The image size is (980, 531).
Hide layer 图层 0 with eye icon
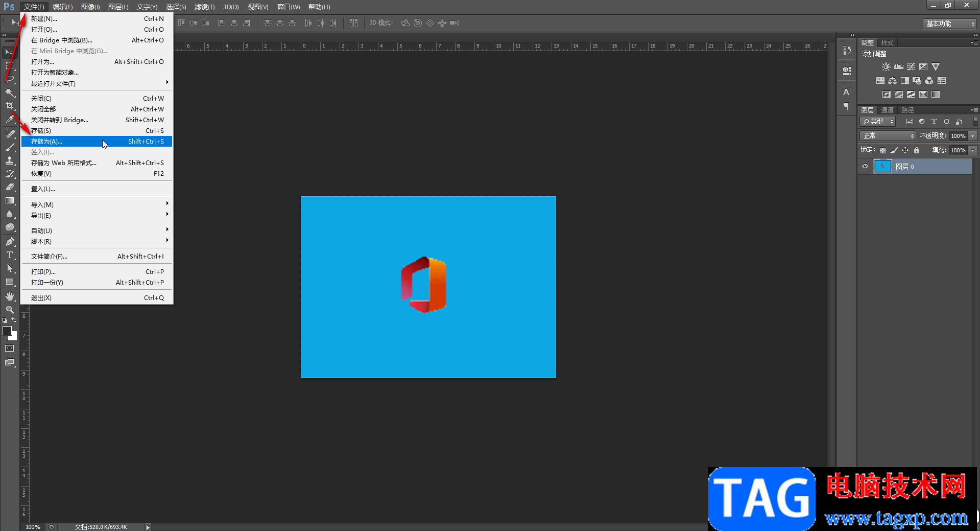point(865,167)
